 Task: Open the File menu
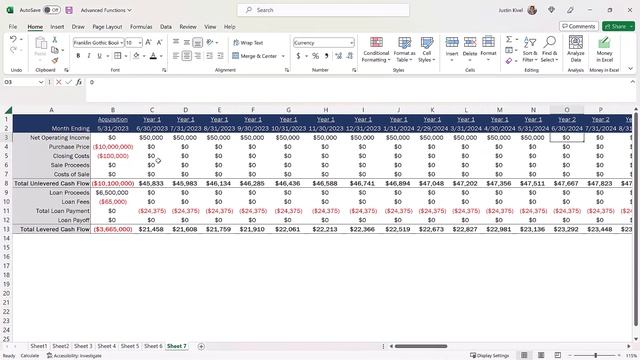tap(13, 27)
